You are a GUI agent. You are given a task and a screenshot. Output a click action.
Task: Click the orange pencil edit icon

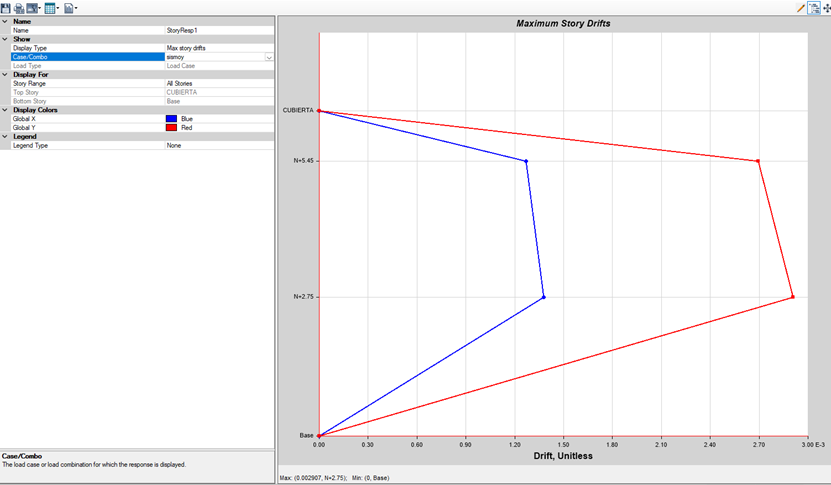click(x=801, y=8)
